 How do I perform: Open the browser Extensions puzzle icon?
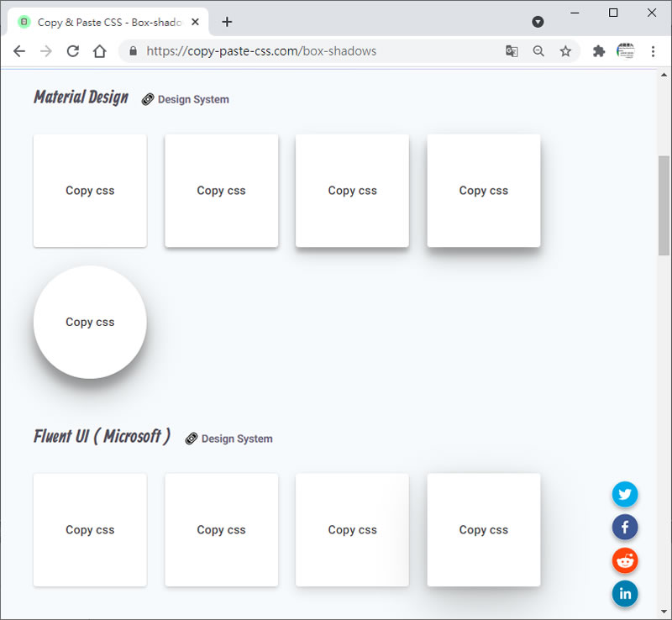point(599,51)
